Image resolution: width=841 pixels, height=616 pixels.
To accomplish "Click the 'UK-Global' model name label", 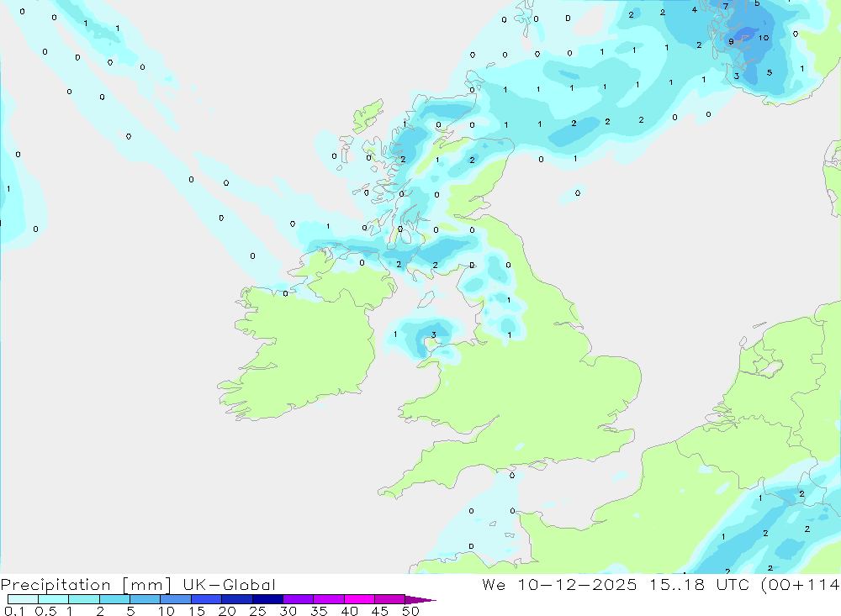I will [x=229, y=585].
